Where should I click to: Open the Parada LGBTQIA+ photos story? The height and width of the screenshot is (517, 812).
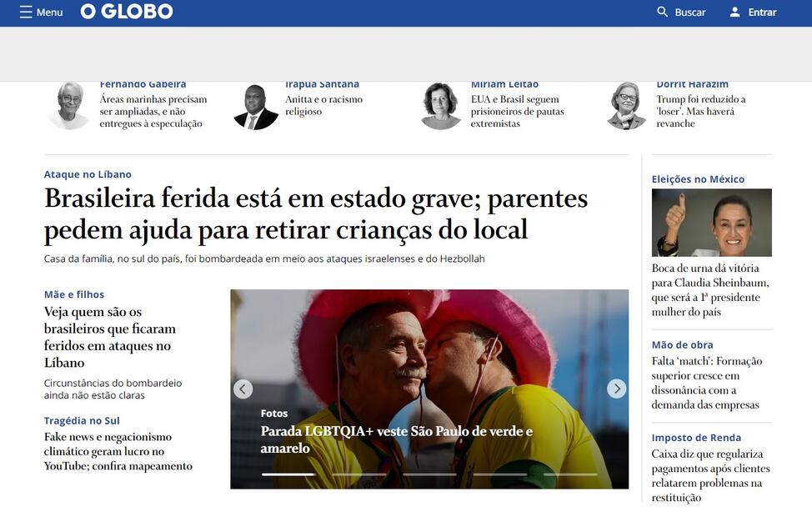[x=396, y=439]
